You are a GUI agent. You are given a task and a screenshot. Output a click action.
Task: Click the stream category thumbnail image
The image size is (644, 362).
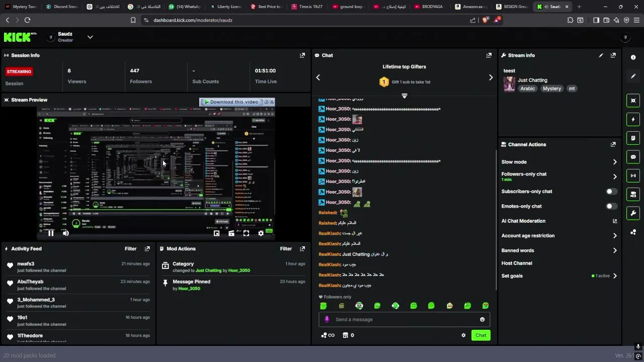tap(509, 84)
